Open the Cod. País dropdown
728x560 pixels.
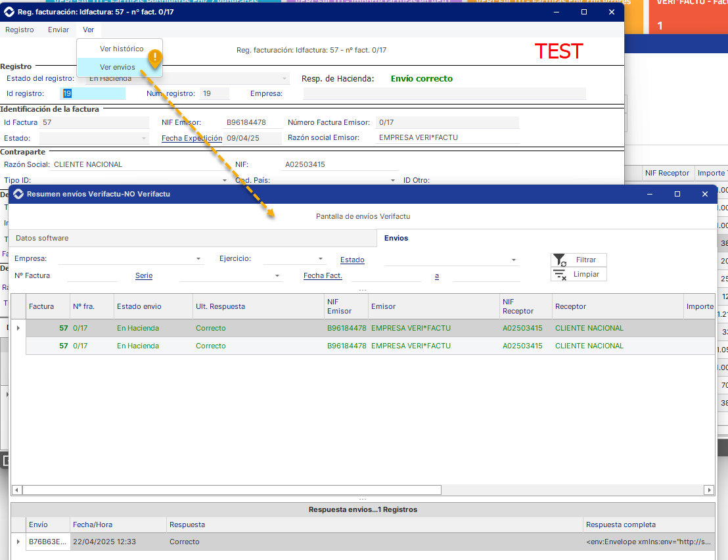click(x=393, y=180)
